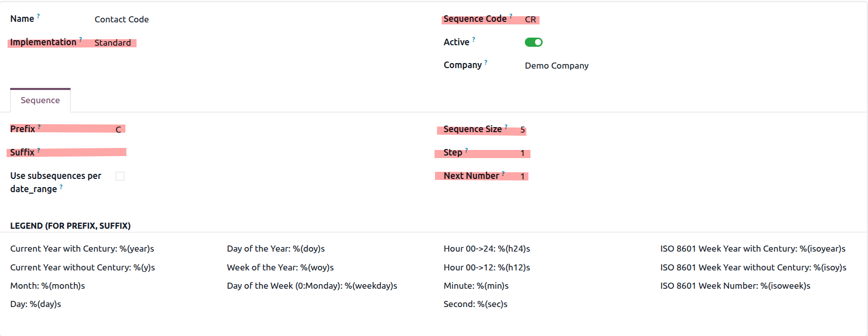The height and width of the screenshot is (336, 868).
Task: Click the Next Number help icon
Action: tap(503, 173)
